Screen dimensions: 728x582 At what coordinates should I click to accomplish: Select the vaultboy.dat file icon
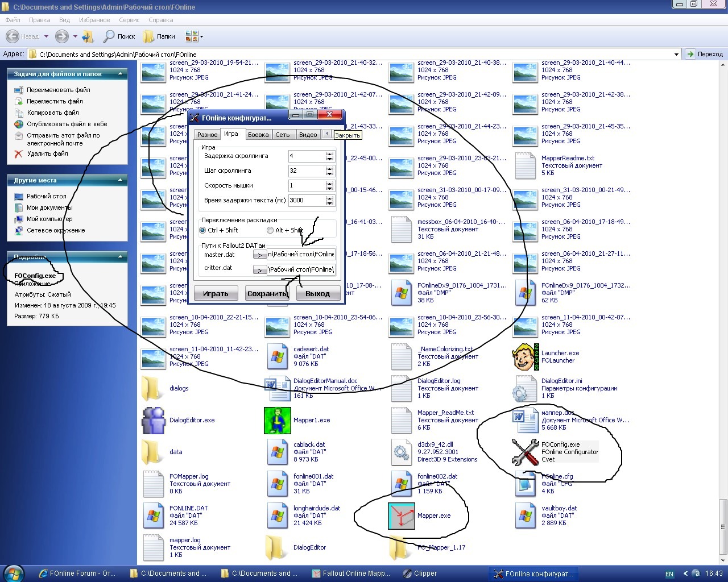click(525, 516)
